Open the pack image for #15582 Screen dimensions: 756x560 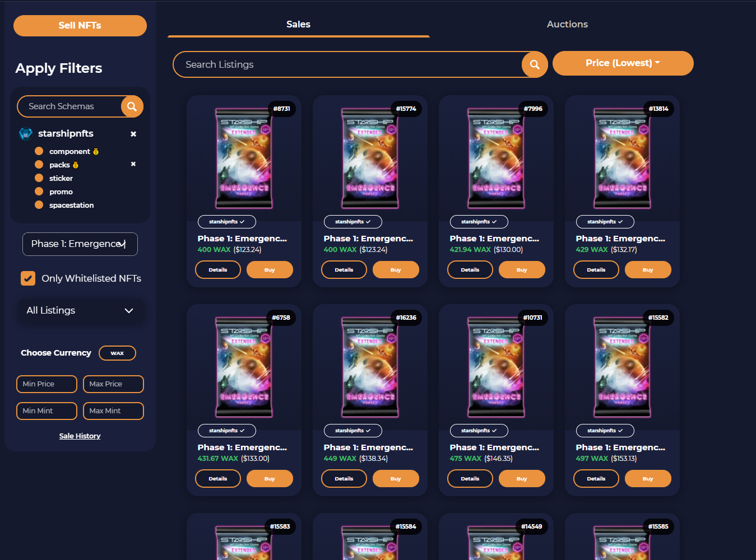(622, 367)
